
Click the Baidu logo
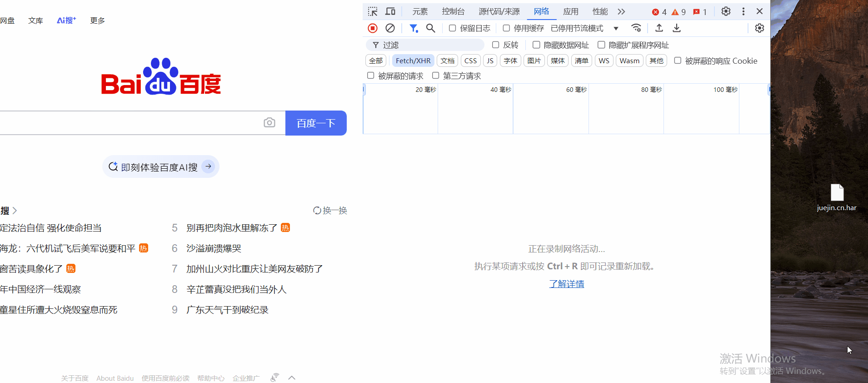pos(161,76)
